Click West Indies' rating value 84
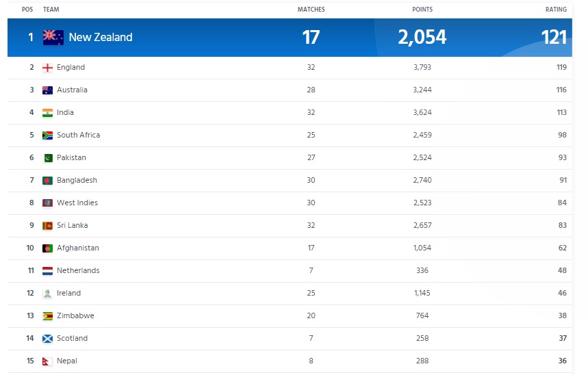This screenshot has width=588, height=375. point(562,203)
